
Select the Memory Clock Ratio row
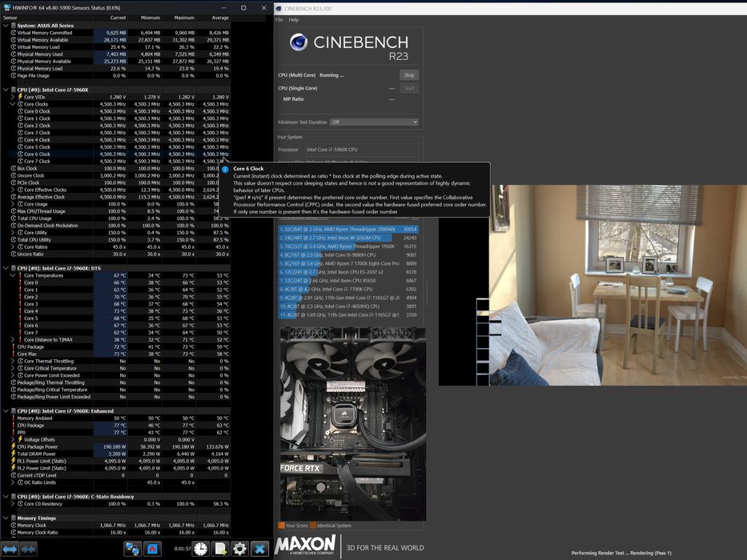pos(119,532)
